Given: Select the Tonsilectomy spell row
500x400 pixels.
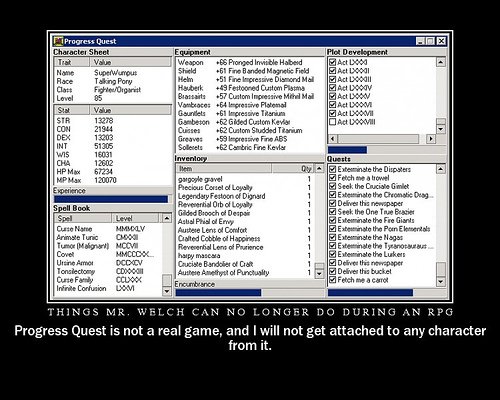Looking at the screenshot, I should (x=108, y=271).
